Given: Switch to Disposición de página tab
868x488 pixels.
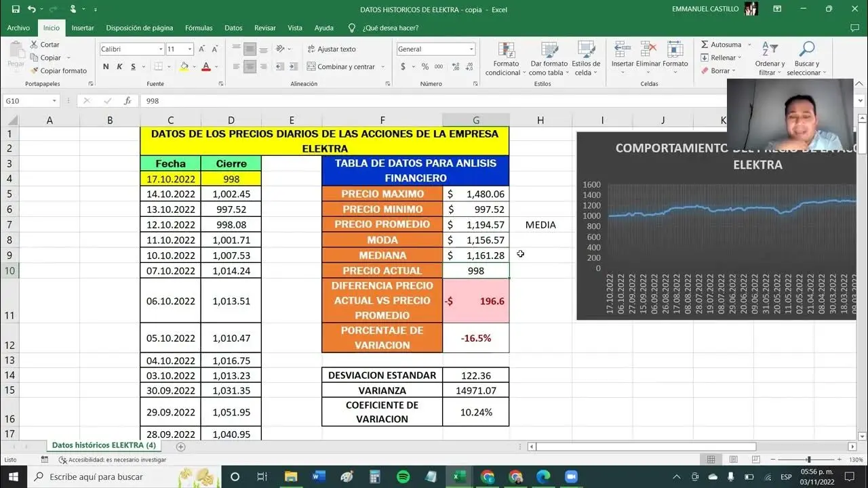Looking at the screenshot, I should pos(140,28).
